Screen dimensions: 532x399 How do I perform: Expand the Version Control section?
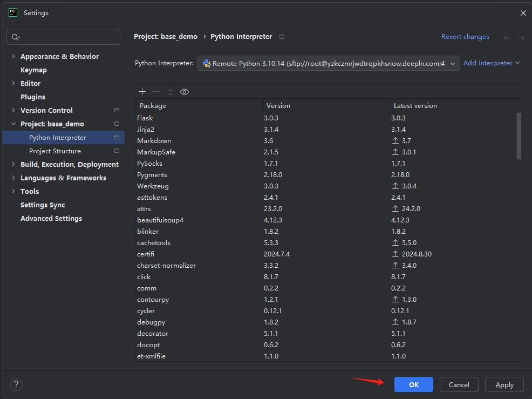(13, 110)
